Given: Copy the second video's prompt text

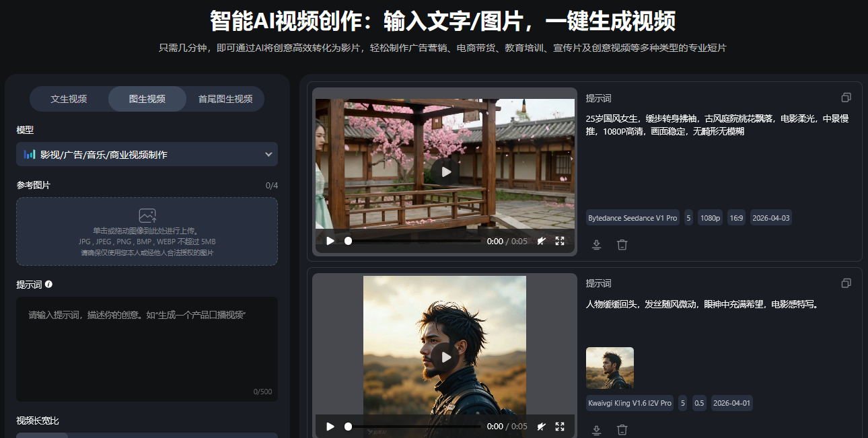Looking at the screenshot, I should tap(846, 283).
